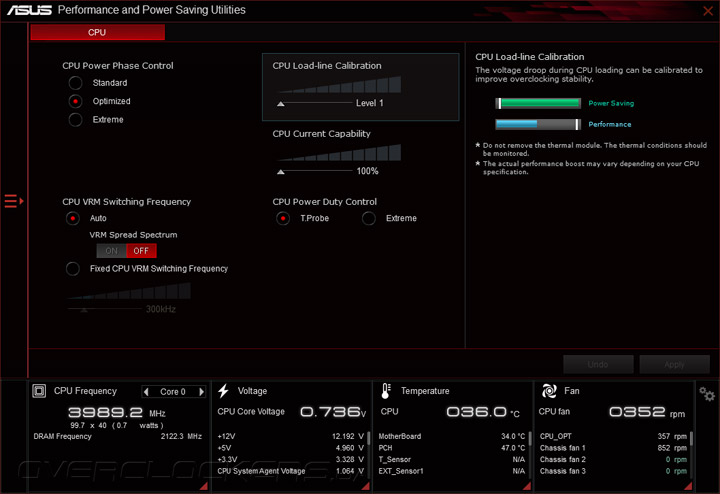Click the Chassis fan 3 row
The width and height of the screenshot is (720, 494).
613,471
